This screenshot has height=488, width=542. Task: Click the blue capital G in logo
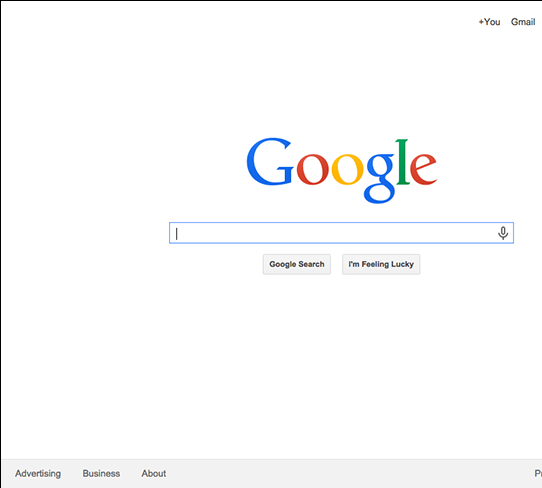pyautogui.click(x=270, y=162)
